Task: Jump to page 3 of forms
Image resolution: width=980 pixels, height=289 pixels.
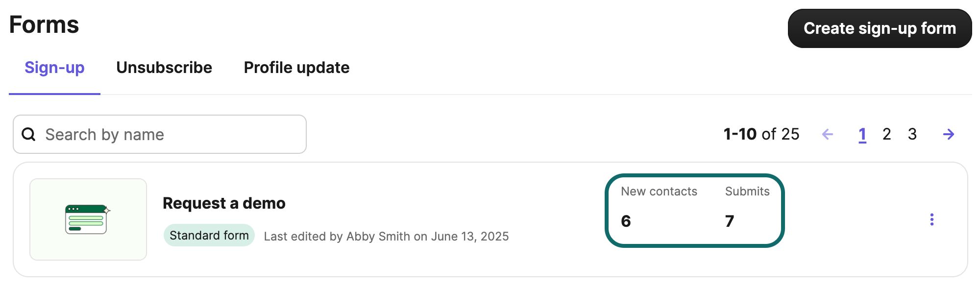Action: pos(912,134)
